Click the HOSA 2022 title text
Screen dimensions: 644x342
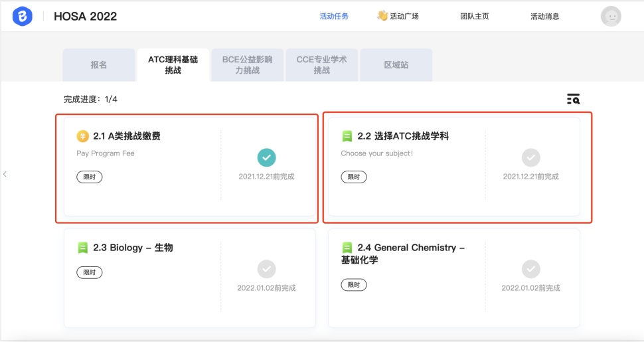point(86,17)
